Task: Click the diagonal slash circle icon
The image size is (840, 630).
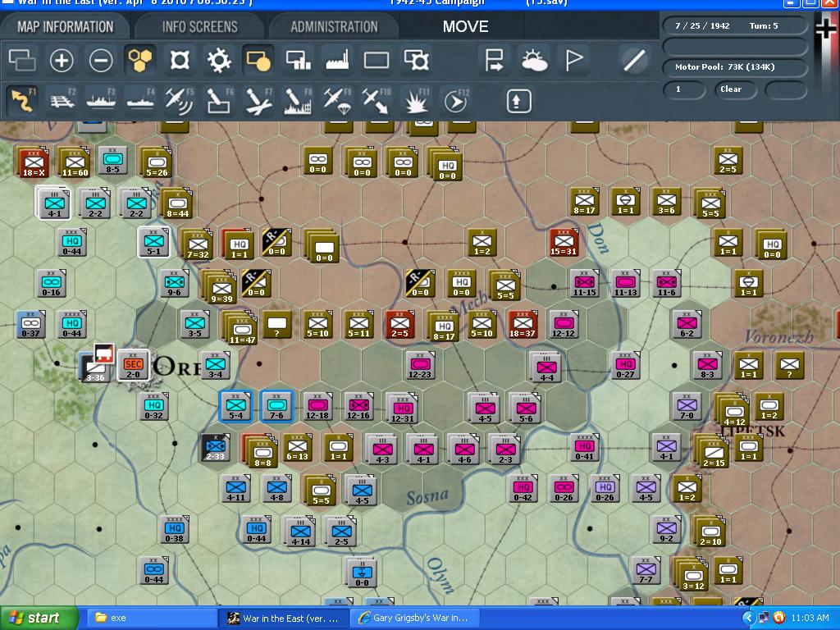Action: click(x=634, y=60)
